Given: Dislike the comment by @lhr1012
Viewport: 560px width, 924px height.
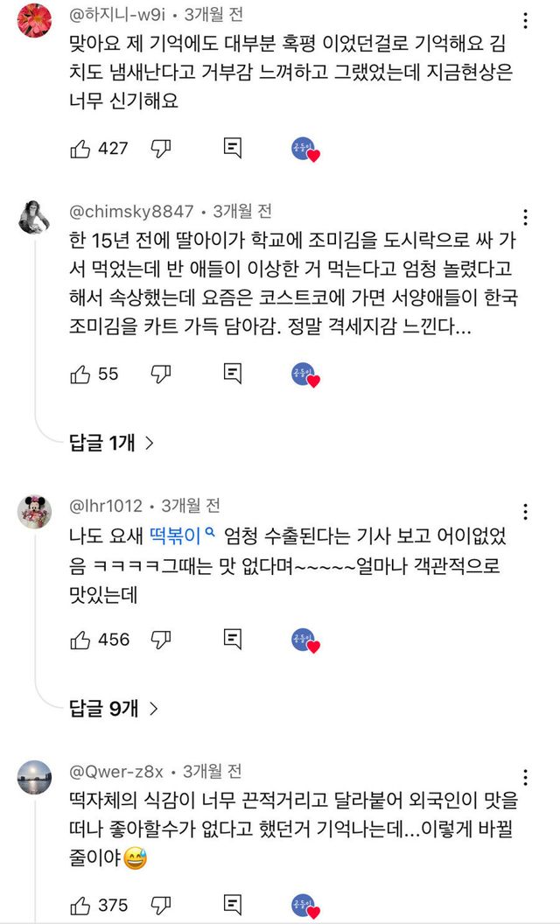Looking at the screenshot, I should pos(161,640).
